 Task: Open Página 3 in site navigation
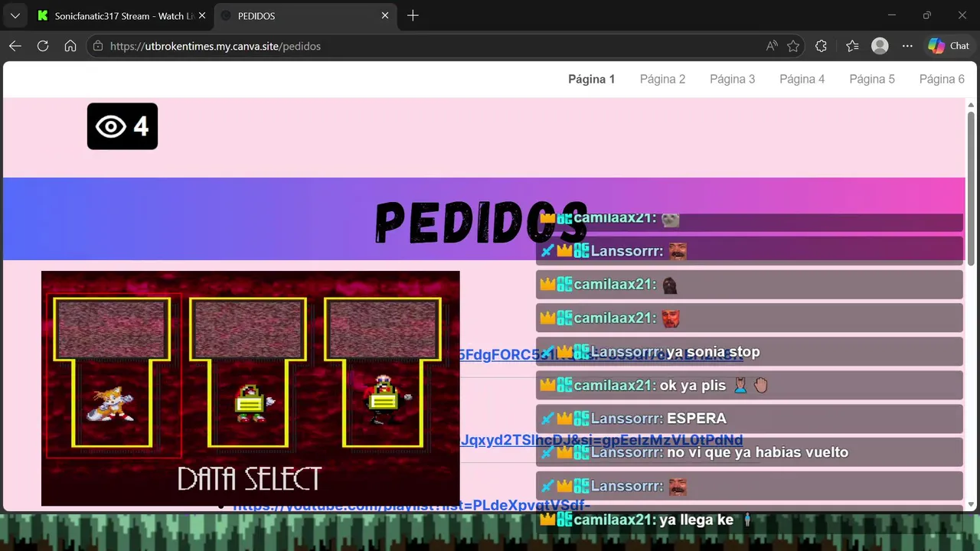732,79
